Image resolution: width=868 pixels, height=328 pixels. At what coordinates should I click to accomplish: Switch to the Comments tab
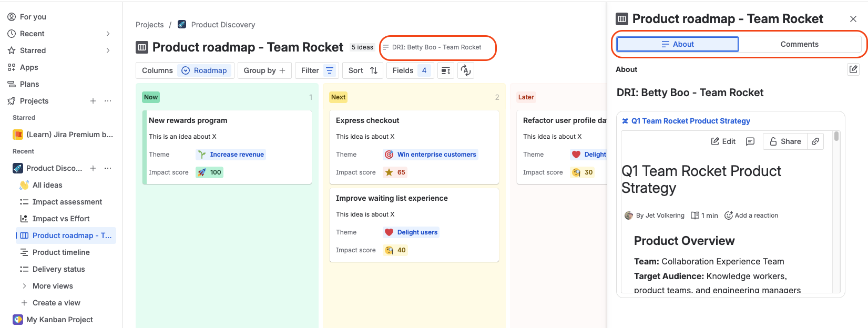coord(799,44)
